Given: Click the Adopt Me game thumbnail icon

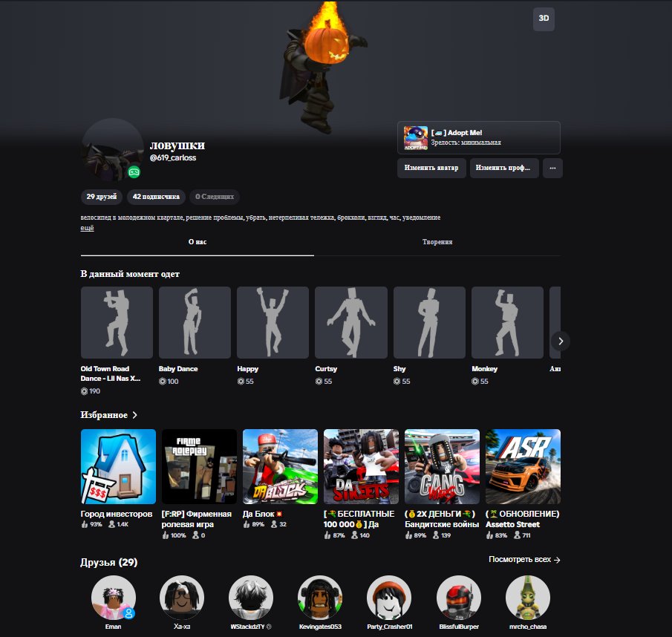Looking at the screenshot, I should coord(415,137).
